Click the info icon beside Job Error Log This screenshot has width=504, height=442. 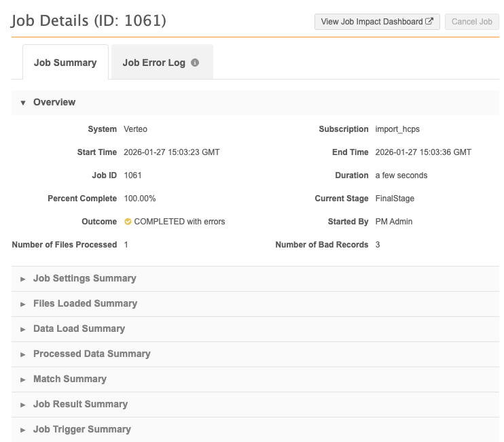195,63
